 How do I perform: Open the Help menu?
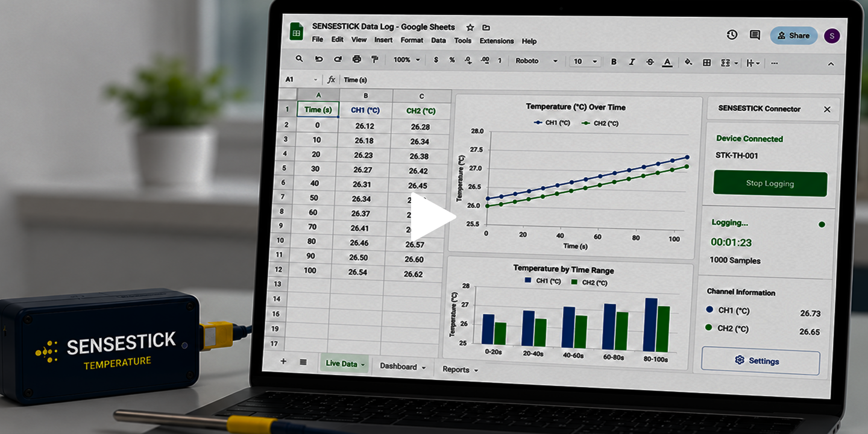click(529, 42)
